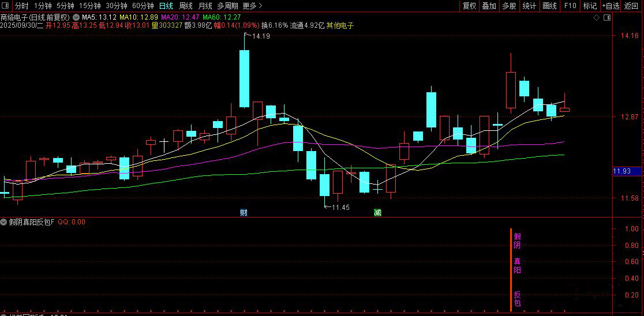
Task: Toggle the left sidebar panel icon
Action: [6, 6]
